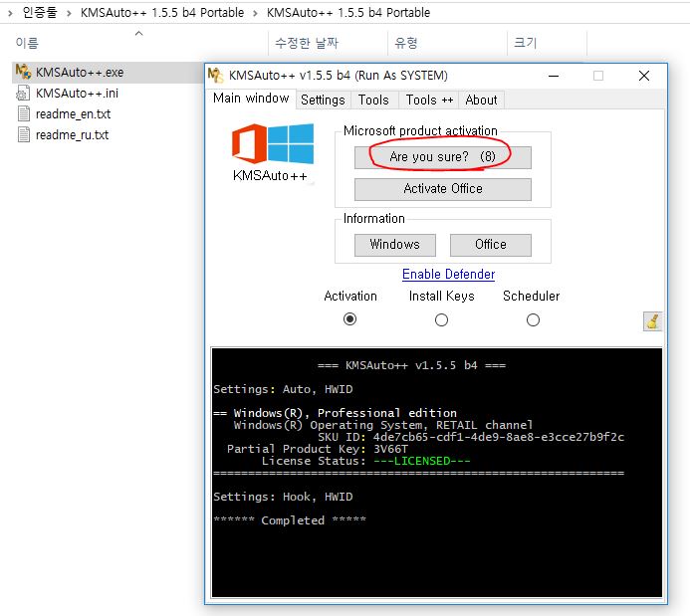Sort by 수정한 날짜 column header
Viewport: 690px width, 616px height.
point(307,43)
